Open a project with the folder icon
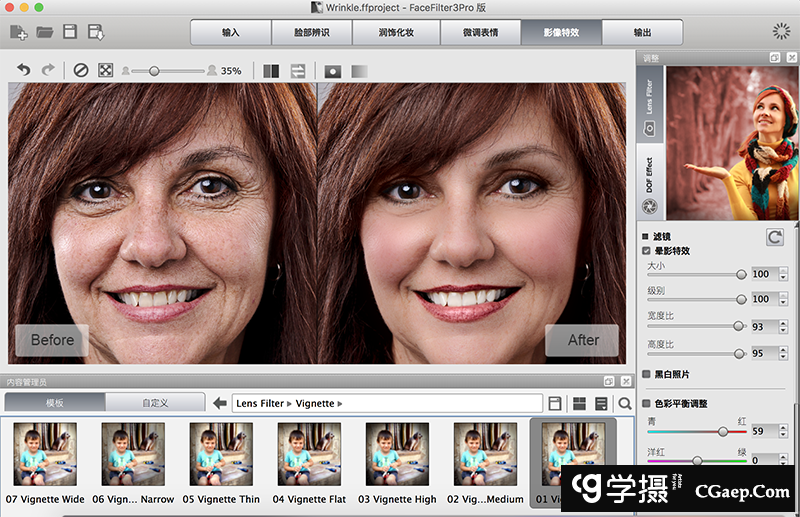 (44, 32)
